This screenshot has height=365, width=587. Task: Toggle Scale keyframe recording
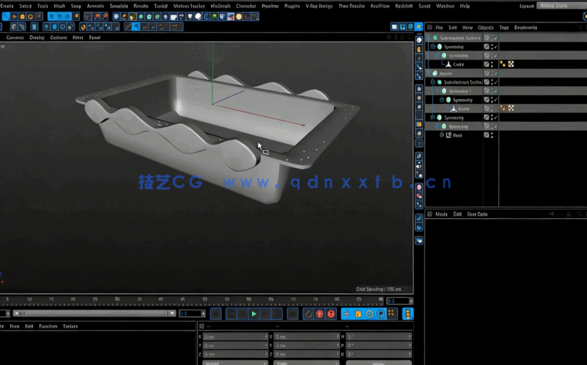358,314
